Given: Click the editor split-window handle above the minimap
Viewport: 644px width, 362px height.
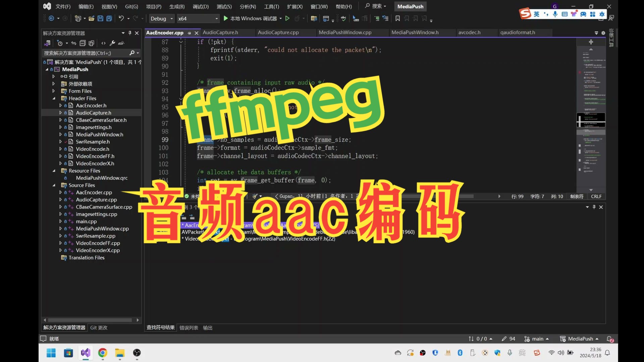Looking at the screenshot, I should point(591,42).
